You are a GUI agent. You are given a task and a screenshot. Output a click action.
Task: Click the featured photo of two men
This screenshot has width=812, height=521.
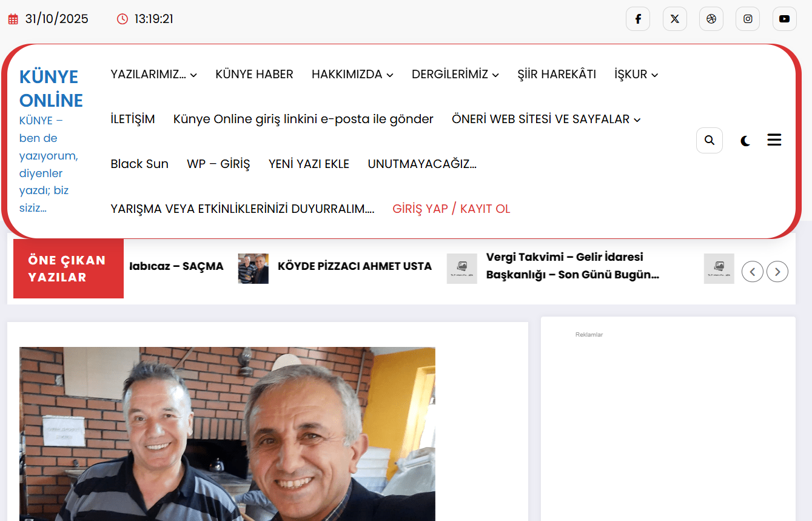[x=227, y=434]
